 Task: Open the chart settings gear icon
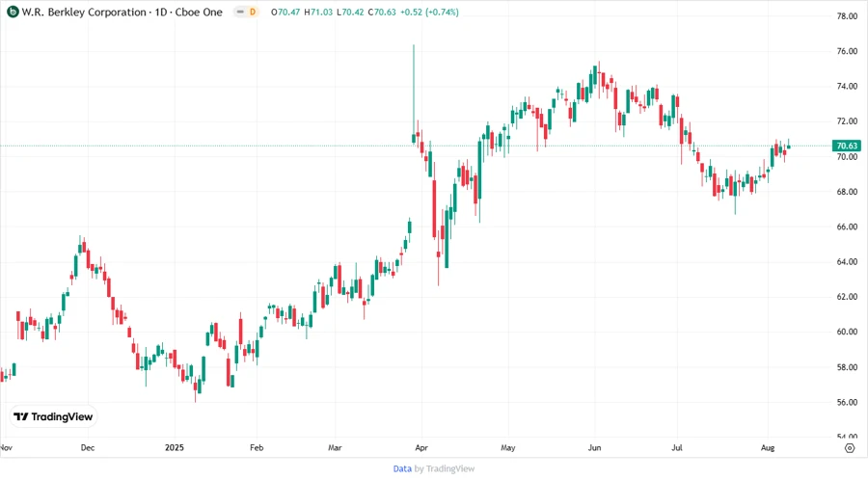click(850, 448)
